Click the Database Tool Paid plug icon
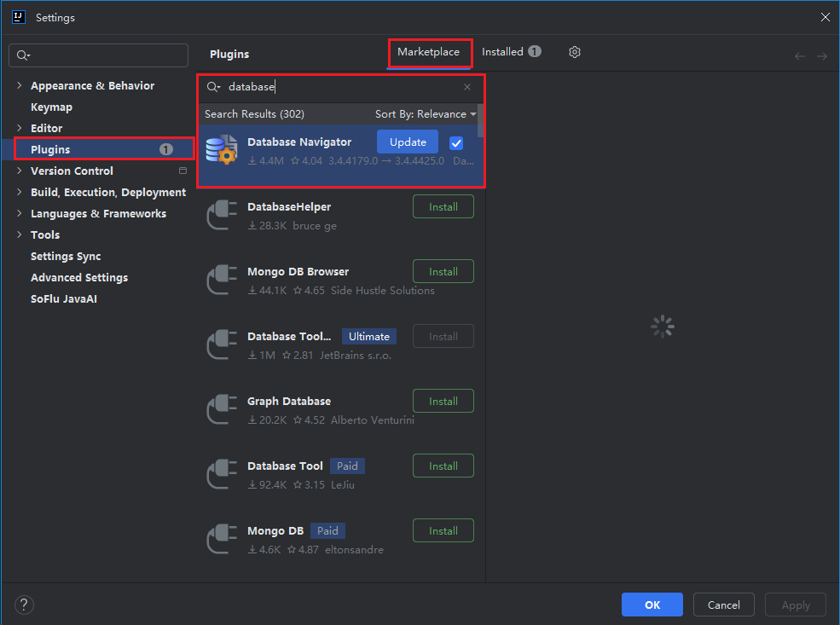Viewport: 840px width, 625px height. (x=222, y=474)
